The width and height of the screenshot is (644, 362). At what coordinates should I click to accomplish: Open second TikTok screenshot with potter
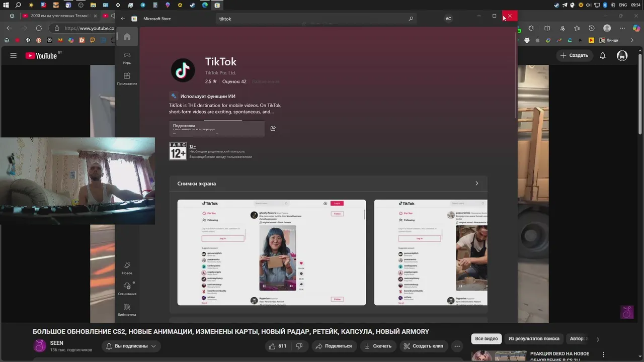(x=431, y=252)
